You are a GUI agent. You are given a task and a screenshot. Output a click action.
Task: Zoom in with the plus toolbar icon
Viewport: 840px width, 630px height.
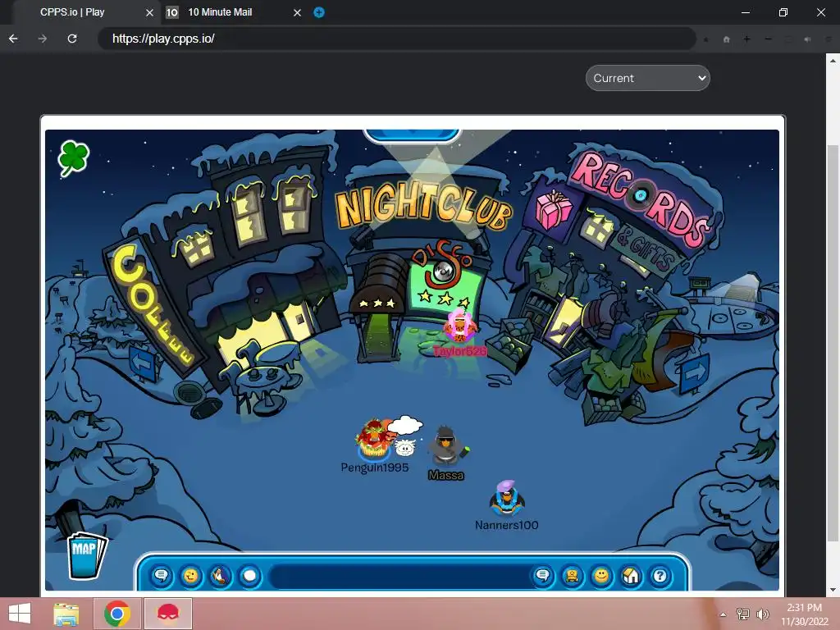(746, 39)
